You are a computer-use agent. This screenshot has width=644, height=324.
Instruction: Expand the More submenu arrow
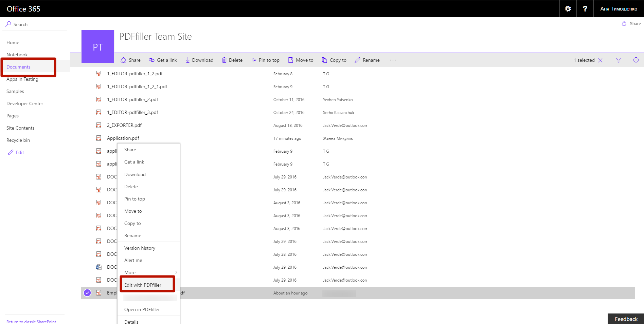click(176, 272)
